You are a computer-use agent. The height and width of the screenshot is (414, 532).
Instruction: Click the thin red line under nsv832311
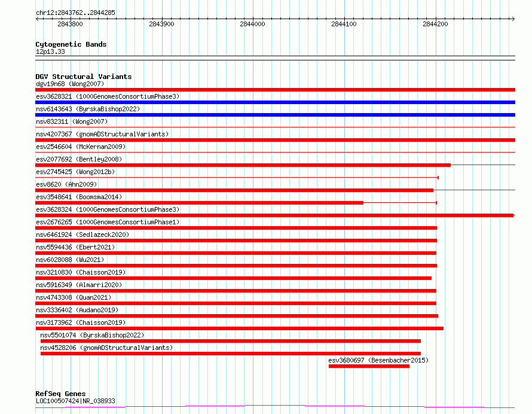point(275,127)
